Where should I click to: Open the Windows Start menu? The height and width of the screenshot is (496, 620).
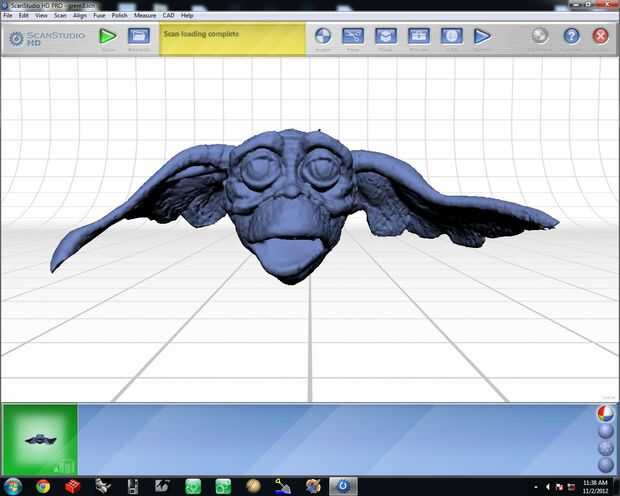tap(13, 487)
